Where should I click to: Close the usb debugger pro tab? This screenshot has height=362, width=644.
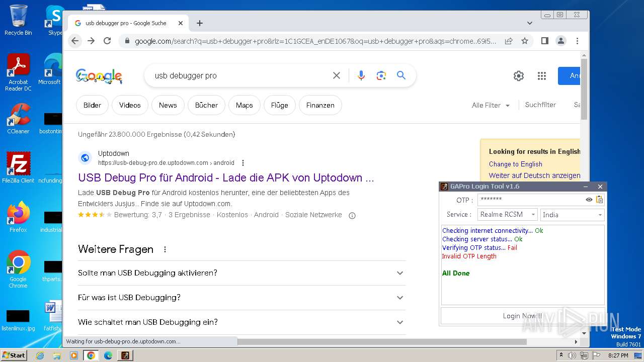coord(181,23)
